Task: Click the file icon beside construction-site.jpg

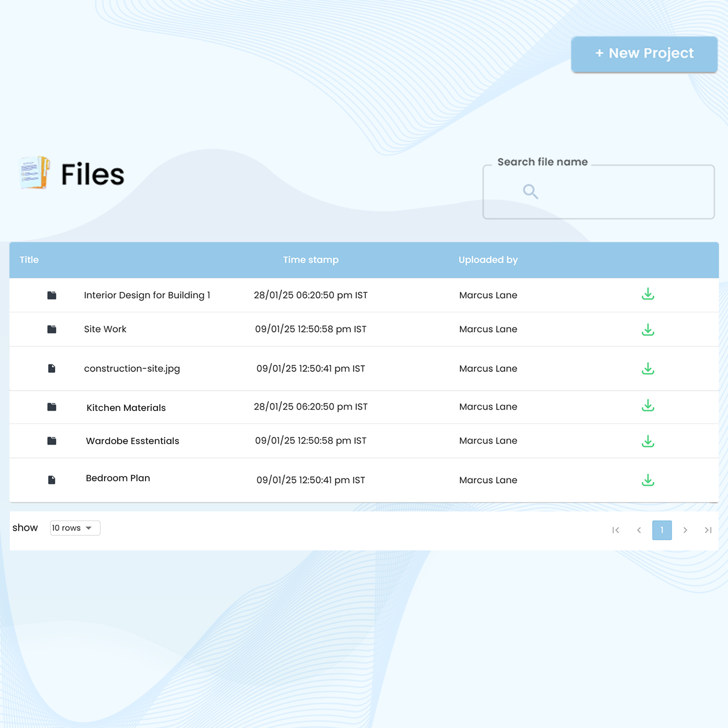Action: click(x=52, y=368)
